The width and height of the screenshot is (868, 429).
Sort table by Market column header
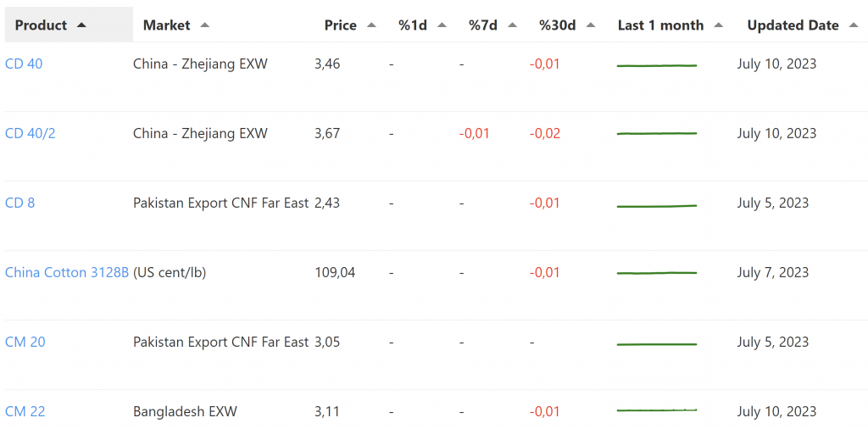pyautogui.click(x=167, y=25)
